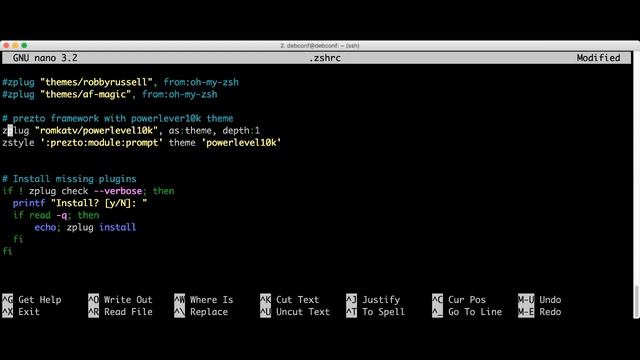
Task: Click the yellow minimize window button
Action: (x=15, y=45)
